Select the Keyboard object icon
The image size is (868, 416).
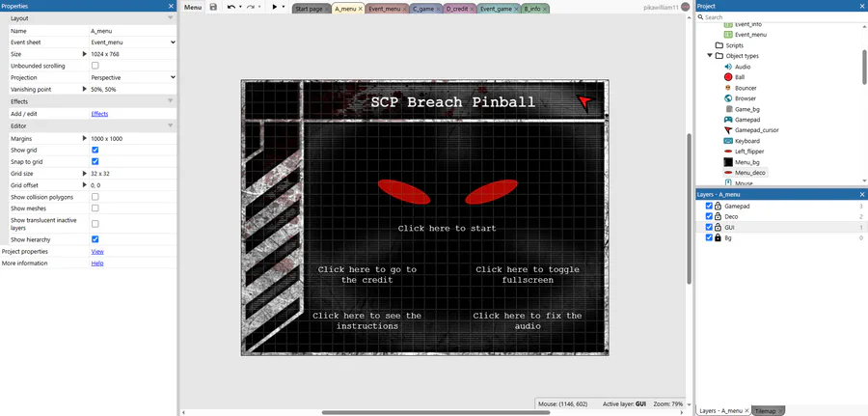coord(728,141)
